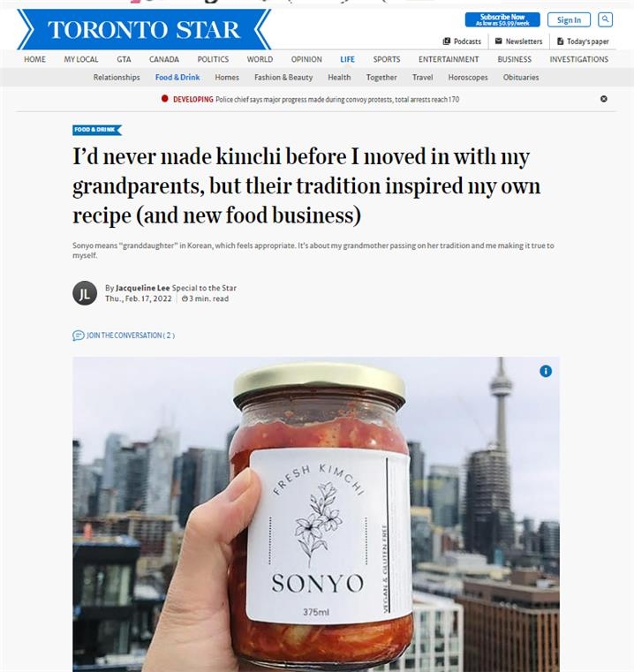This screenshot has width=634, height=672.
Task: Click the search magnifier icon
Action: [x=605, y=19]
